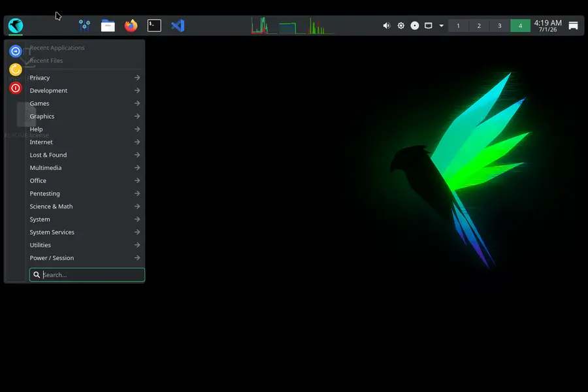Open the Power / Session category
The image size is (588, 392).
pos(85,257)
